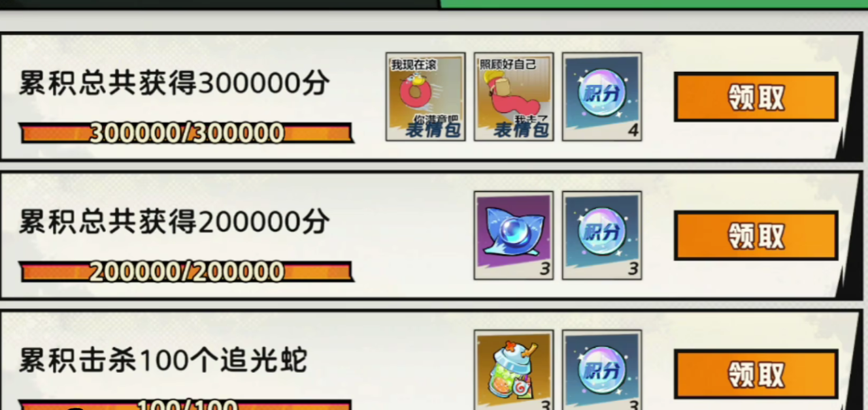Select the 累积总共获得200000分 task title
Screen dimensions: 868x410
pyautogui.click(x=174, y=223)
